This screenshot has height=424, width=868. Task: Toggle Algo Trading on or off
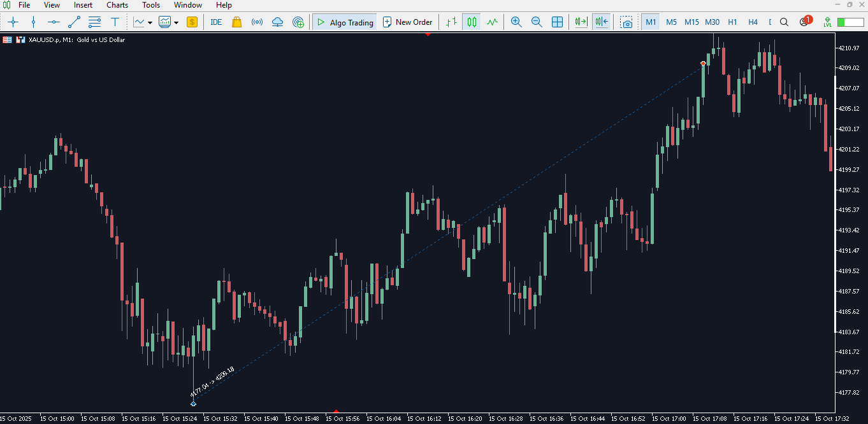click(345, 22)
